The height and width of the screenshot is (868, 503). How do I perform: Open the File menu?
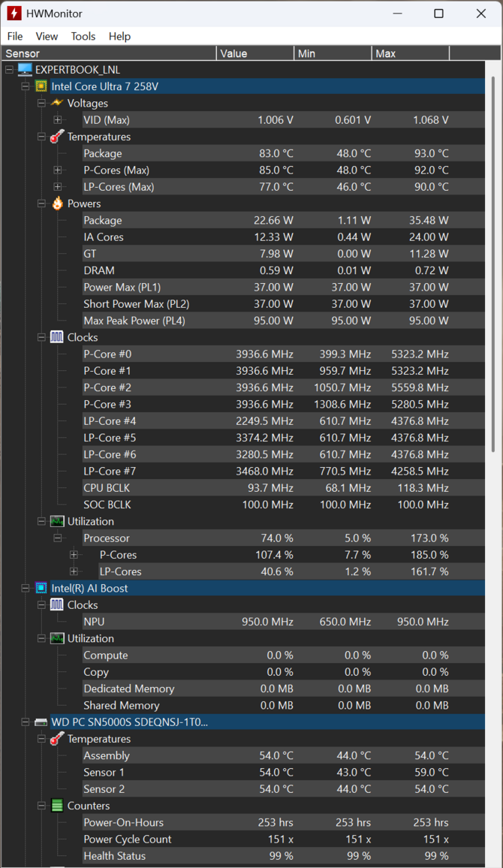coord(15,36)
